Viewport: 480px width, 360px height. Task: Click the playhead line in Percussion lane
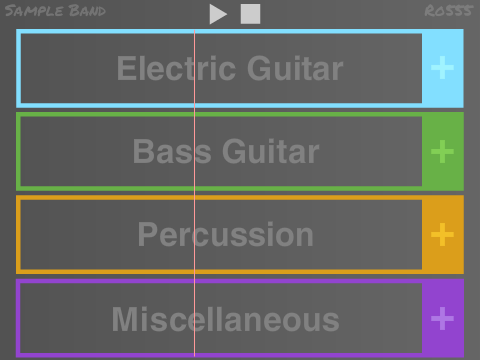point(195,235)
